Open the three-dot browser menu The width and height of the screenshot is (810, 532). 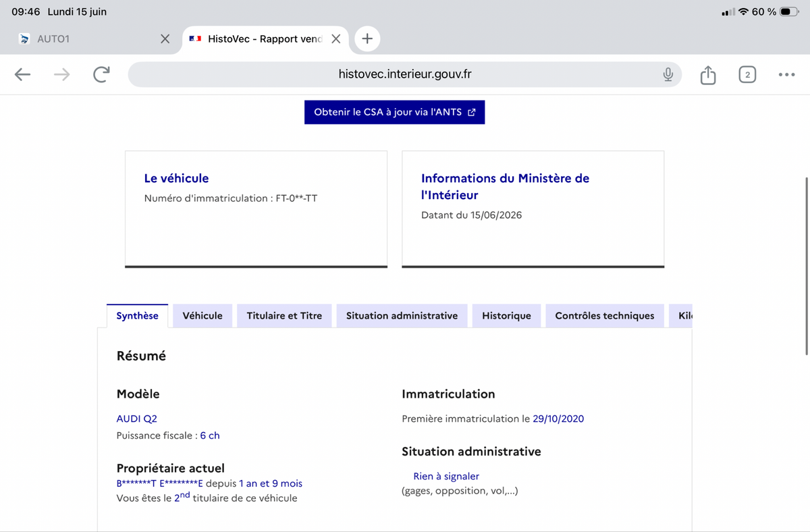[786, 75]
